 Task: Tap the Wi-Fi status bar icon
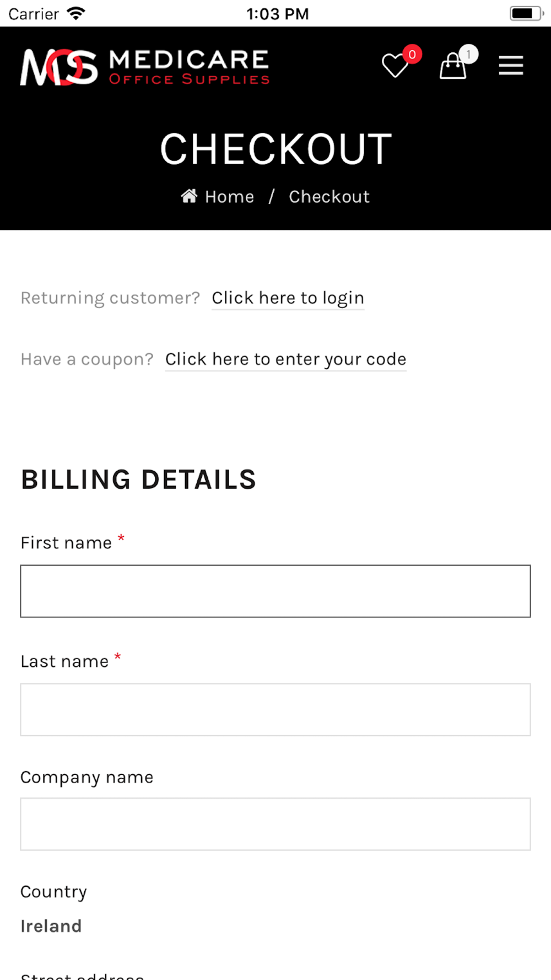[75, 13]
